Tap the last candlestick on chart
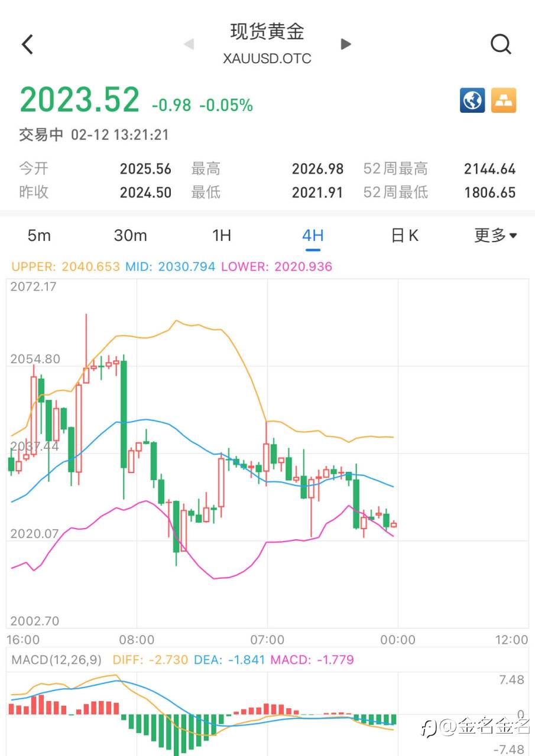The height and width of the screenshot is (756, 535). click(x=394, y=524)
